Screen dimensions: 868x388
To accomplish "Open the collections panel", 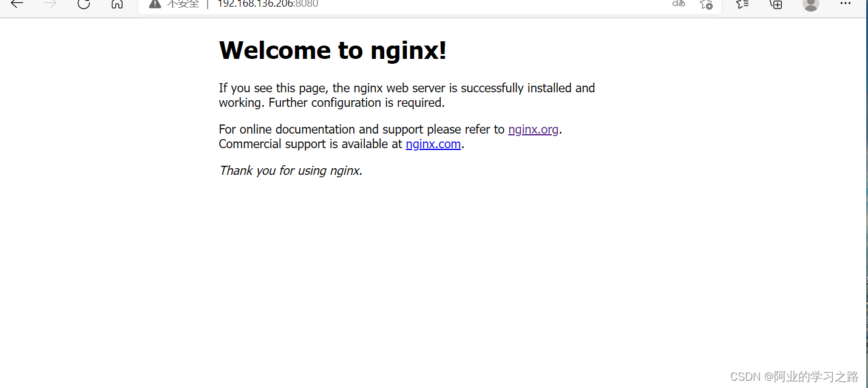I will coord(776,4).
